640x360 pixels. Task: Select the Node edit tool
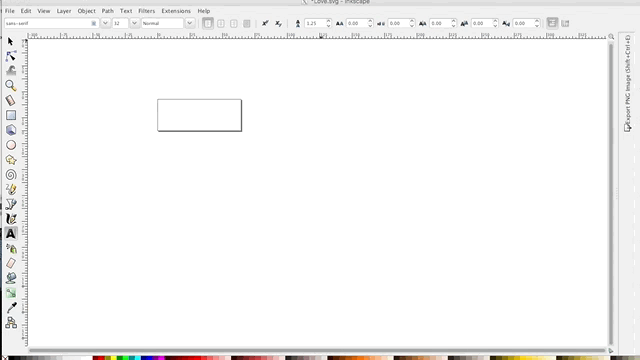(11, 56)
